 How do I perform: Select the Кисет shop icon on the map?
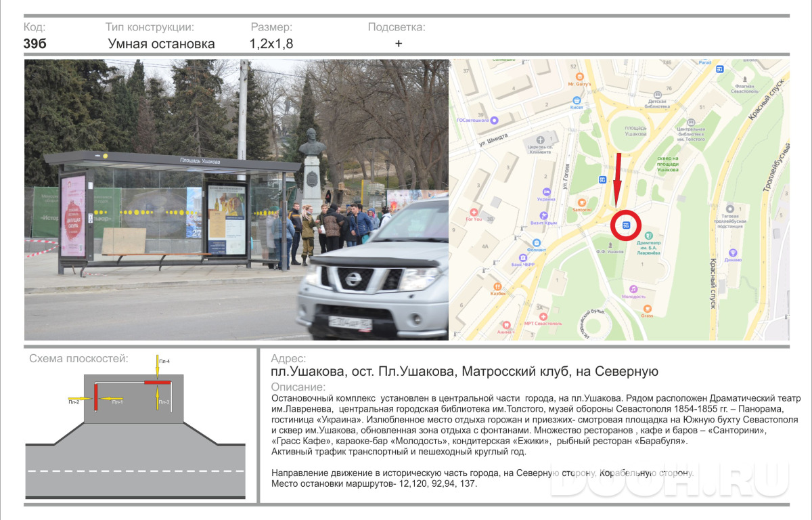pyautogui.click(x=577, y=99)
